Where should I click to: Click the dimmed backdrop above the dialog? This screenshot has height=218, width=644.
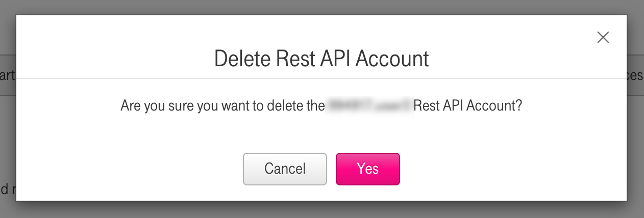pyautogui.click(x=321, y=7)
